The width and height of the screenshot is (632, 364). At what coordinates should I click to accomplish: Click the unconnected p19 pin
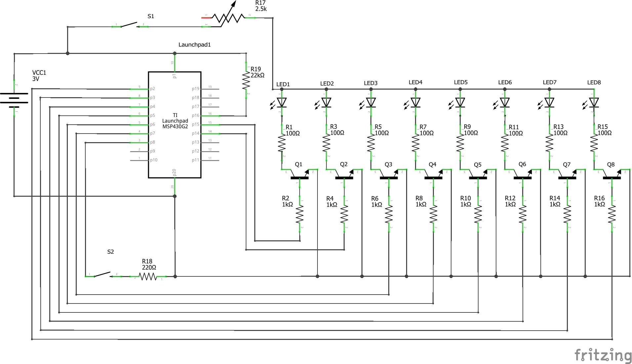210,89
